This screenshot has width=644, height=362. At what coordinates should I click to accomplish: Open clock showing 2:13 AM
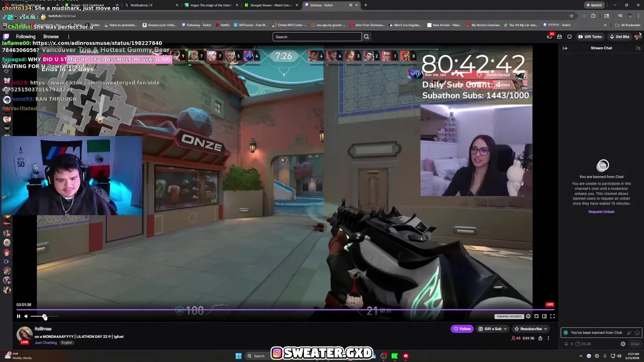[x=633, y=356]
